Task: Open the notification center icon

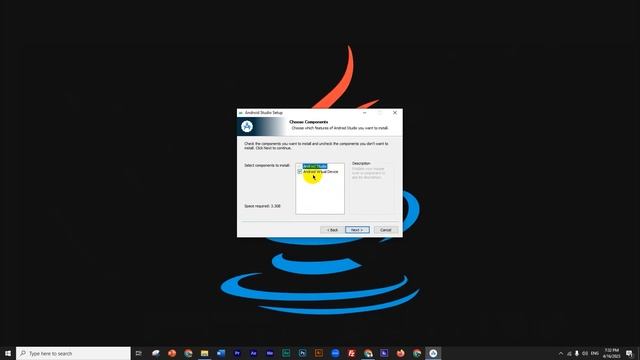Action: (629, 353)
